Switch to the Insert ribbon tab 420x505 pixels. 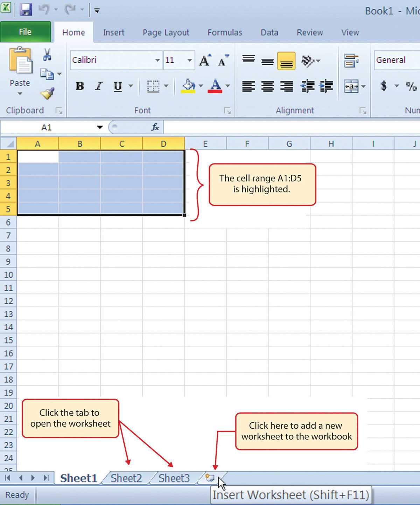click(114, 33)
